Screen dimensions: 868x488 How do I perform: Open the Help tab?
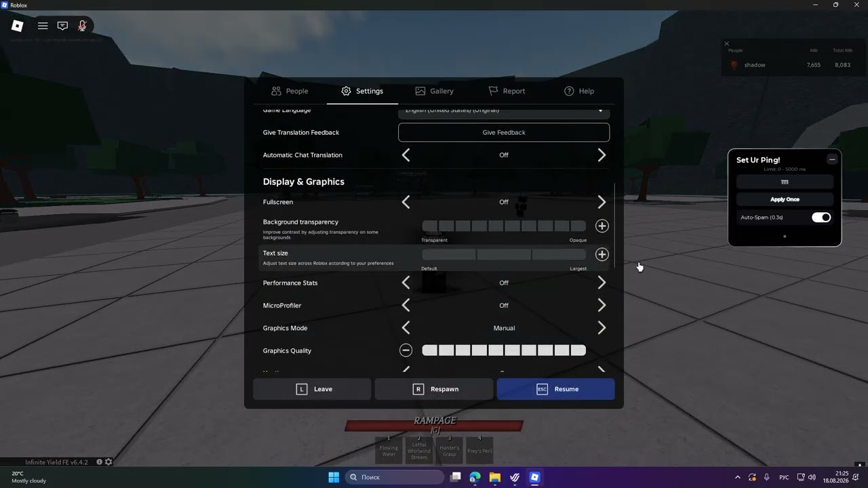pos(579,91)
